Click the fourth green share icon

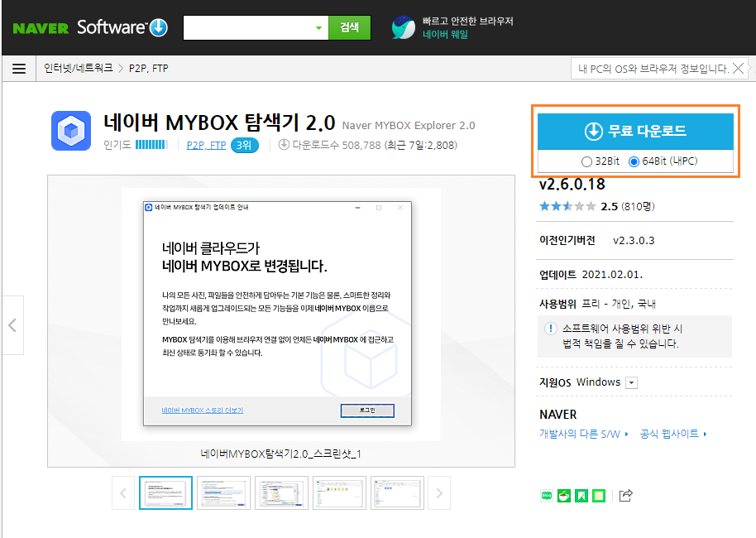click(598, 496)
